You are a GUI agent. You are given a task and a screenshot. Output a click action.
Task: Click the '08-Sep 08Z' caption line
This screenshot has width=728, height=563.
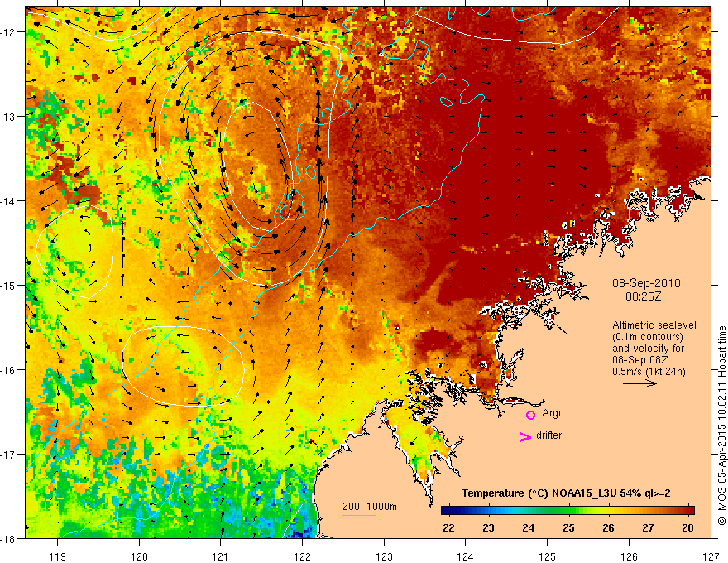642,359
